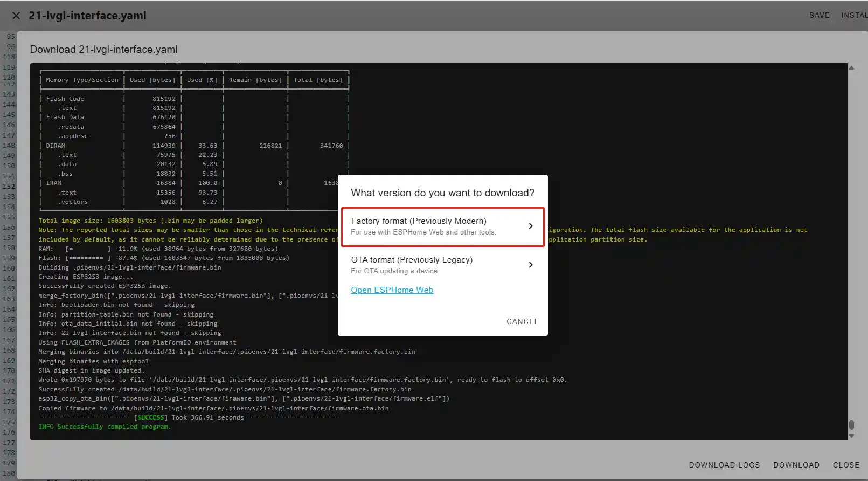
Task: Click the Download button at bottom
Action: [x=796, y=465]
